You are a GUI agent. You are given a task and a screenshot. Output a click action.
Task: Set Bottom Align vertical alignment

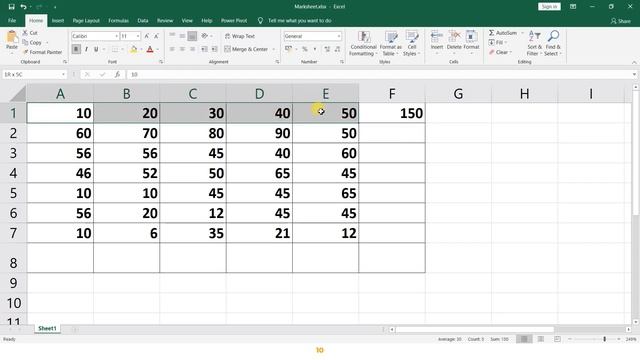tap(192, 36)
